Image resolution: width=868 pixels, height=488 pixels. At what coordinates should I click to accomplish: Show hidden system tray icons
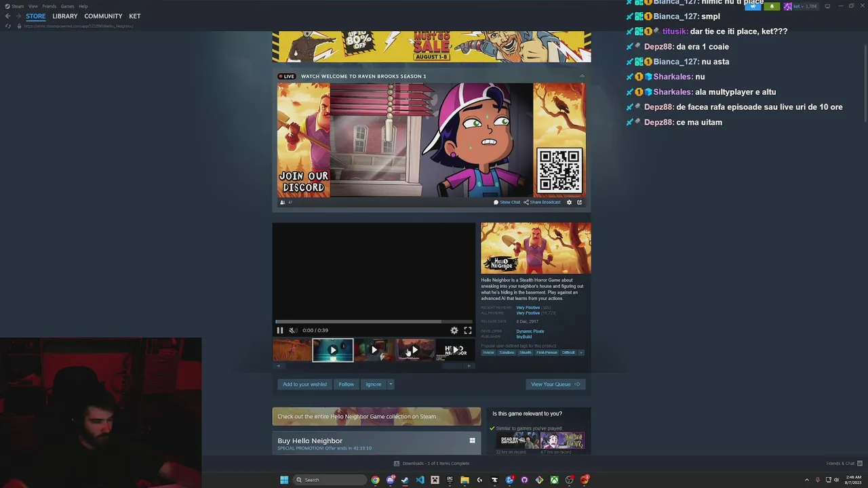pyautogui.click(x=806, y=480)
